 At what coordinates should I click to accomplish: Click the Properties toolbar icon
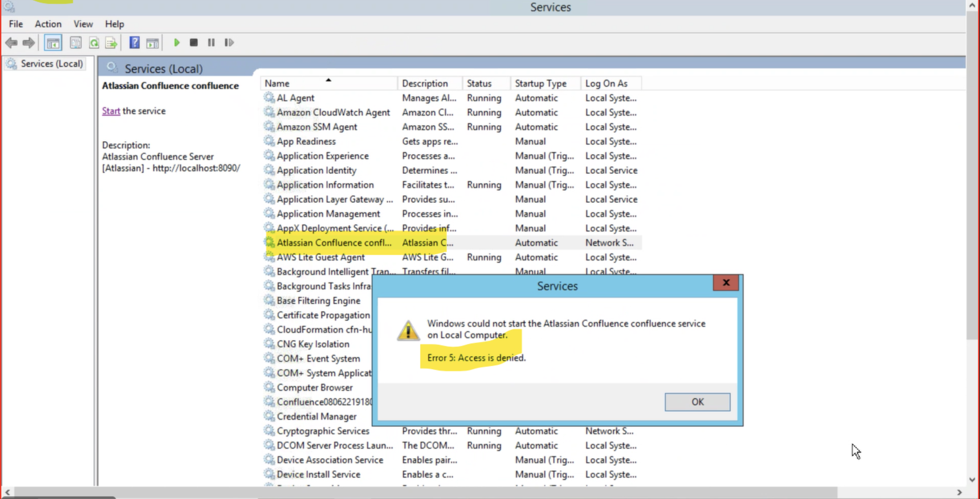click(75, 43)
